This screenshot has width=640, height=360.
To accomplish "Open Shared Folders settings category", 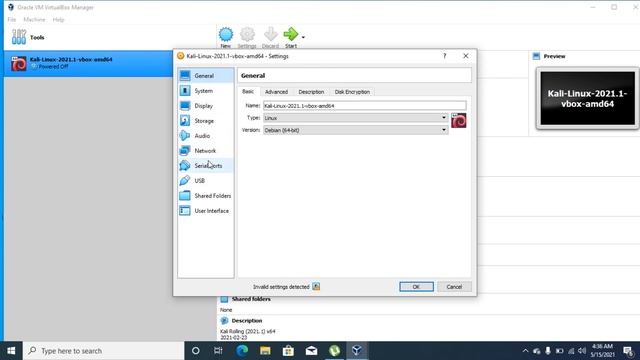I will [206, 196].
